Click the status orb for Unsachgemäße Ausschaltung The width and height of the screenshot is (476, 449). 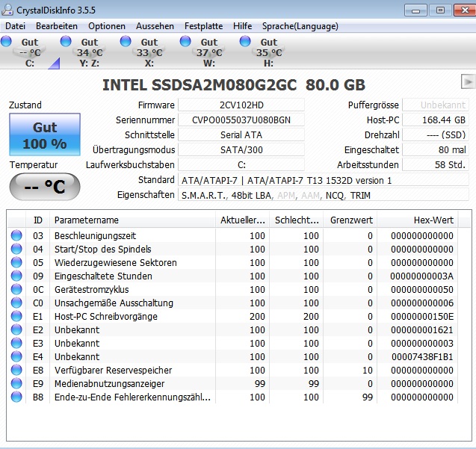pos(16,303)
